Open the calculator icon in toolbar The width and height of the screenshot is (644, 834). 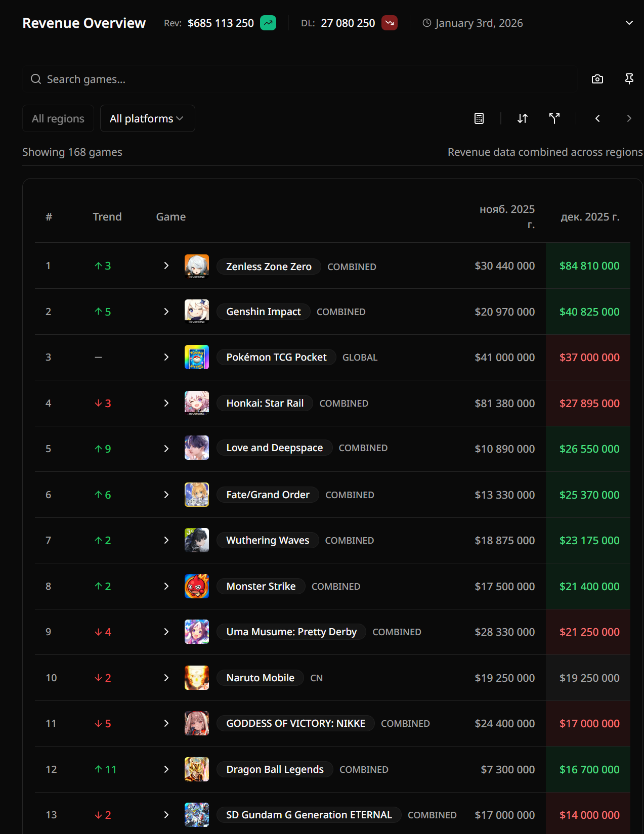(479, 118)
